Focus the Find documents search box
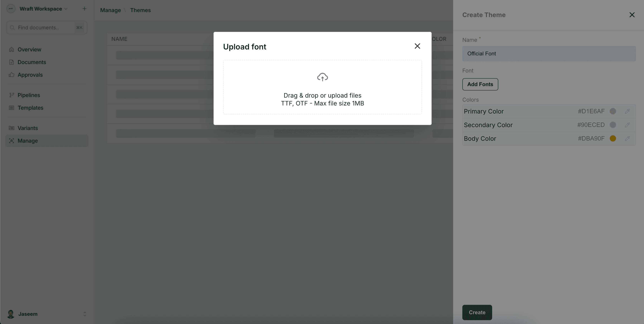 tap(47, 28)
